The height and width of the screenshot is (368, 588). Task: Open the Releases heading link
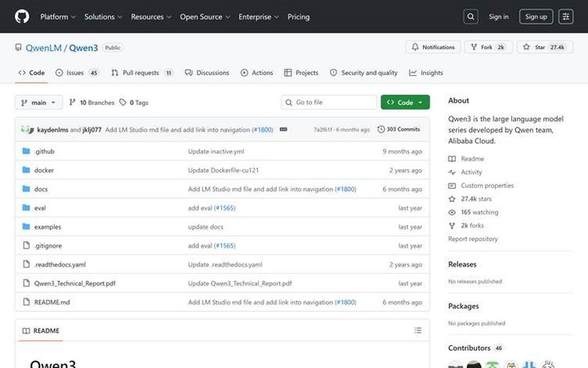click(462, 264)
